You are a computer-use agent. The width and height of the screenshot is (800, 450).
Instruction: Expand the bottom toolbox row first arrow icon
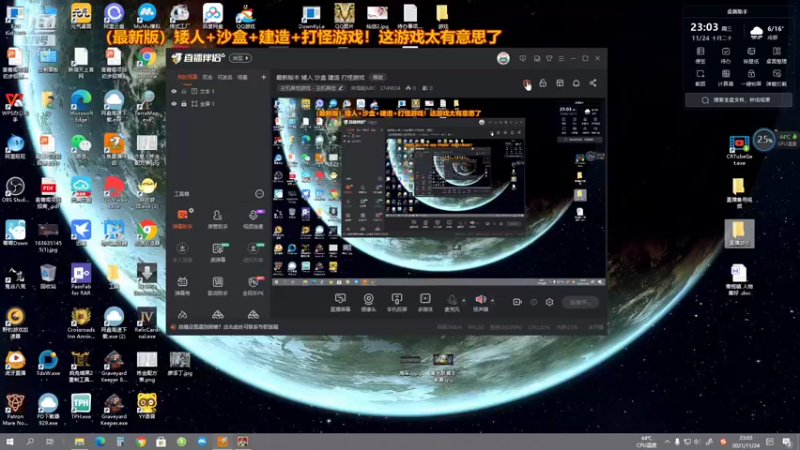[182, 315]
